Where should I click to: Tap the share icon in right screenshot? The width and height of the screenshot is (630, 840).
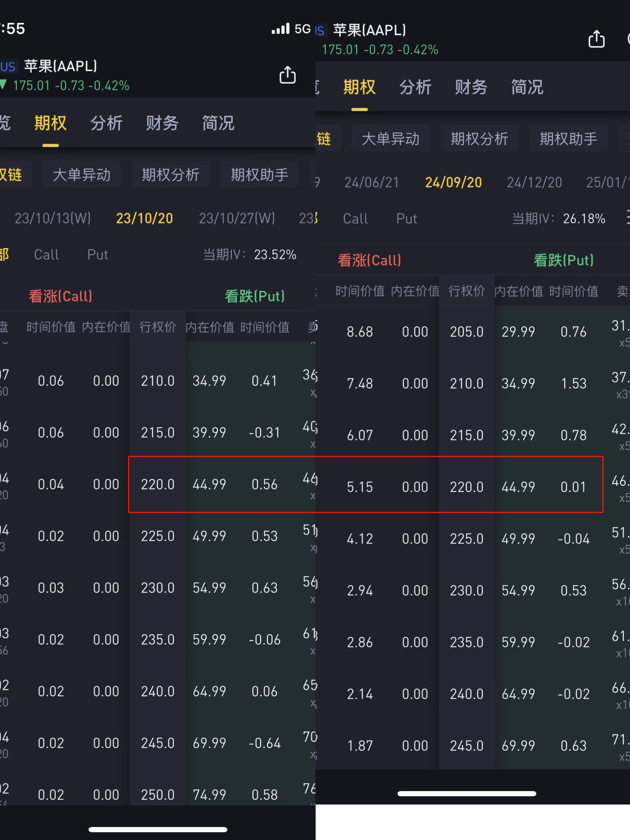(596, 39)
